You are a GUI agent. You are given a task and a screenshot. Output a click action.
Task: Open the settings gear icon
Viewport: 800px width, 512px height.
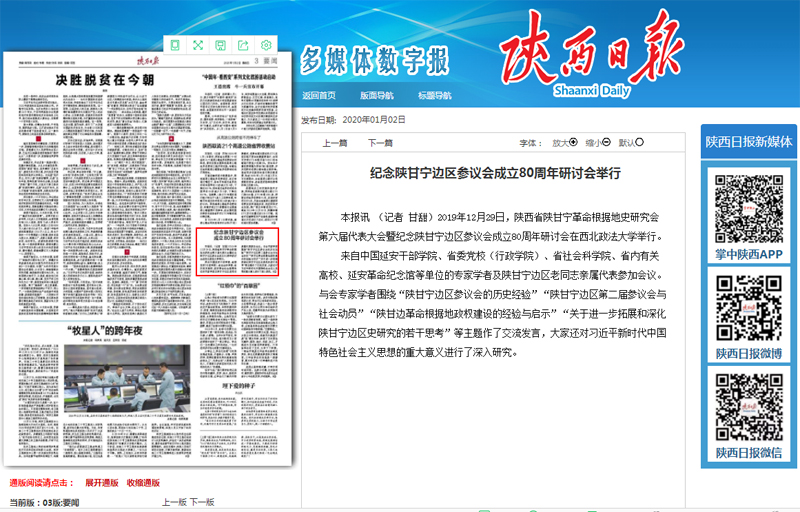pyautogui.click(x=266, y=45)
